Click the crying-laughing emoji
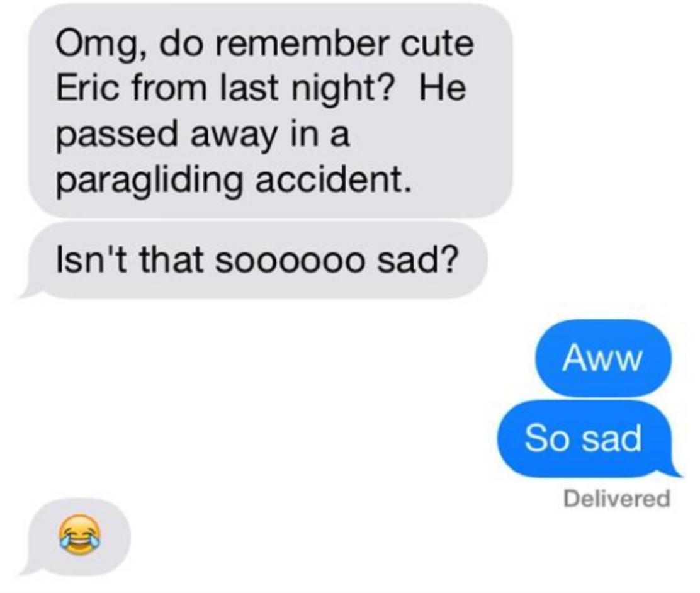The image size is (700, 593). [79, 534]
